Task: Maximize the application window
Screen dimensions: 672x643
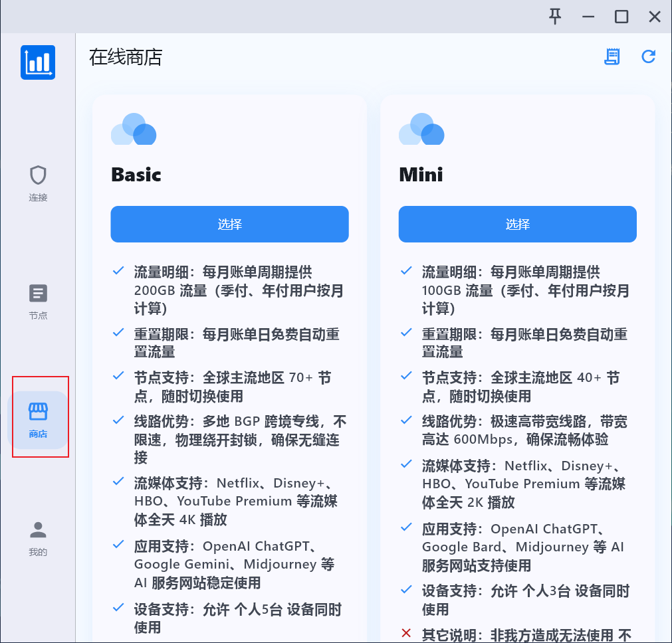Action: 621,17
